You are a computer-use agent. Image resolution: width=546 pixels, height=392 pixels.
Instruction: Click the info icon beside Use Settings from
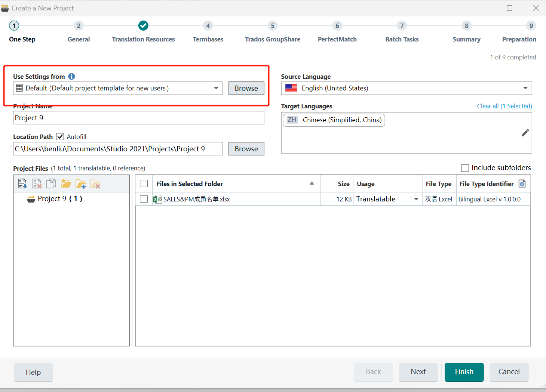tap(71, 76)
